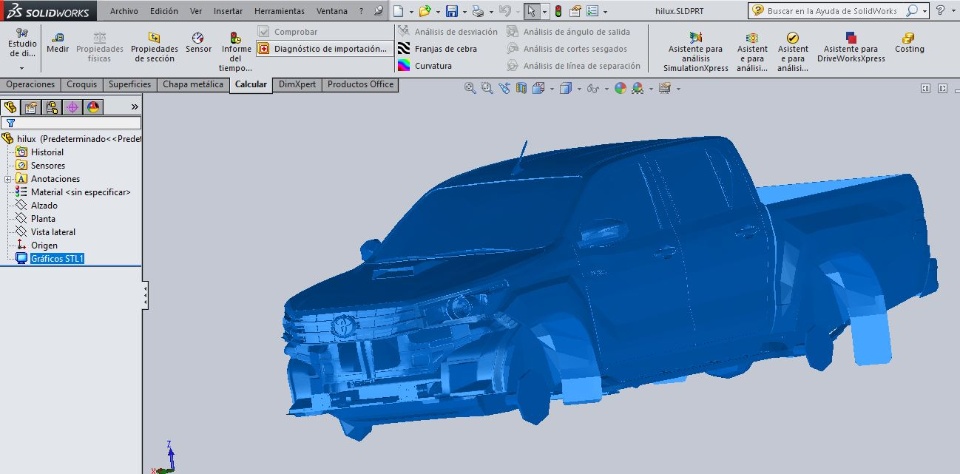
Task: Open the Archivo menu
Action: 124,11
